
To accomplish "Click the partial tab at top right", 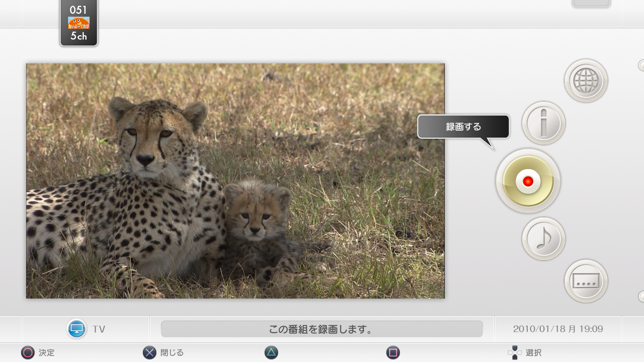I will [x=591, y=3].
